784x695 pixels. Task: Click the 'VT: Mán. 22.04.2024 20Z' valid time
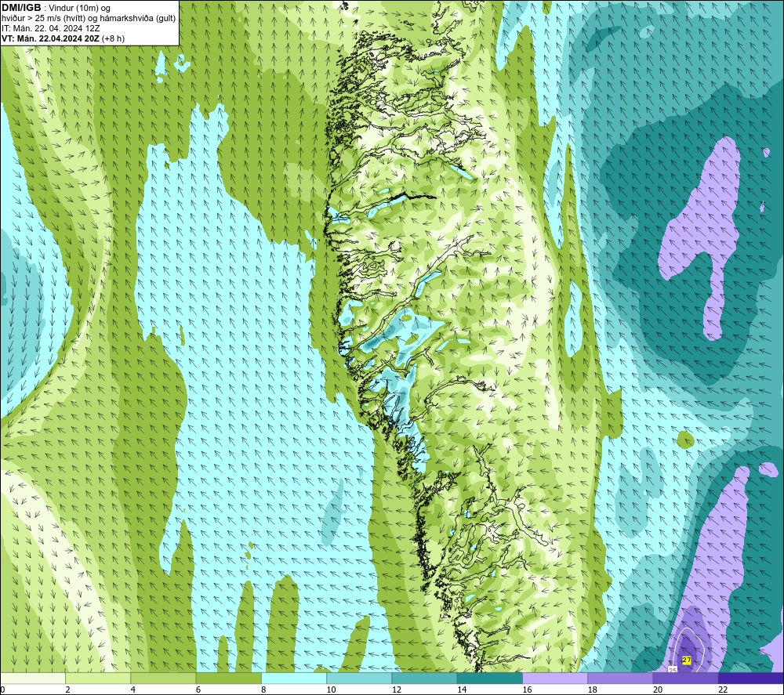[50, 38]
